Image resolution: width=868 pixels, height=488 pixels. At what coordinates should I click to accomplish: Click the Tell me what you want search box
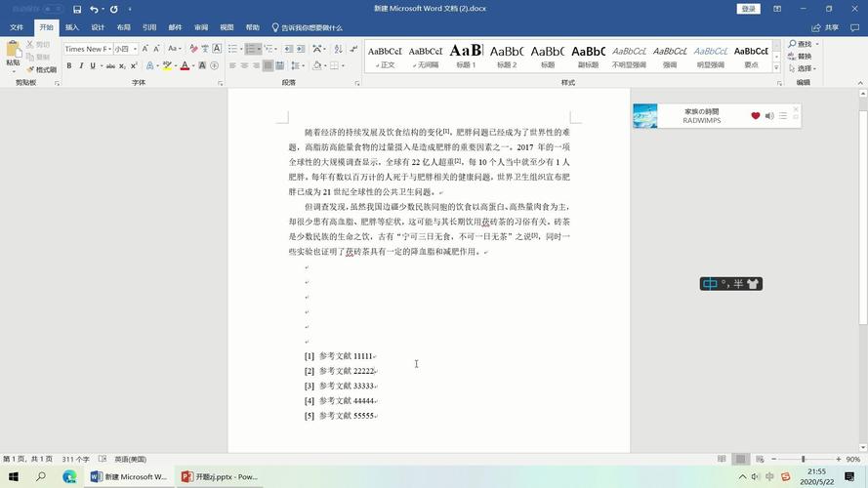[x=308, y=27]
